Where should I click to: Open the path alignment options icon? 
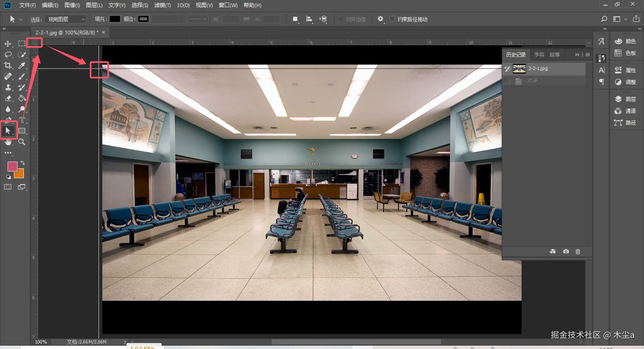click(309, 19)
